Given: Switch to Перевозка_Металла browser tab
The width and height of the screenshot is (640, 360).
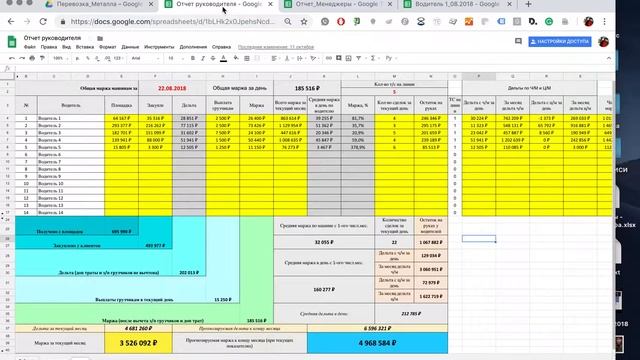Looking at the screenshot, I should point(99,4).
